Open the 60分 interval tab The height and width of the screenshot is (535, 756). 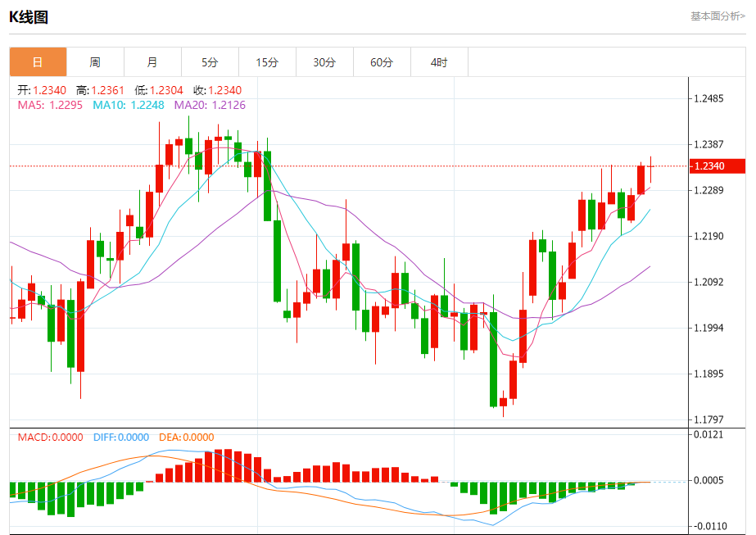383,61
